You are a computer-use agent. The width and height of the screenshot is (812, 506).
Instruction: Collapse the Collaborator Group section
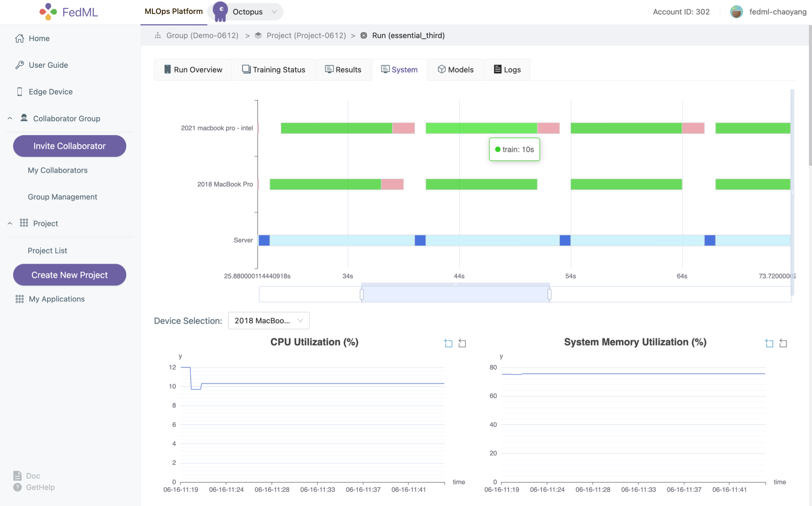pos(10,118)
